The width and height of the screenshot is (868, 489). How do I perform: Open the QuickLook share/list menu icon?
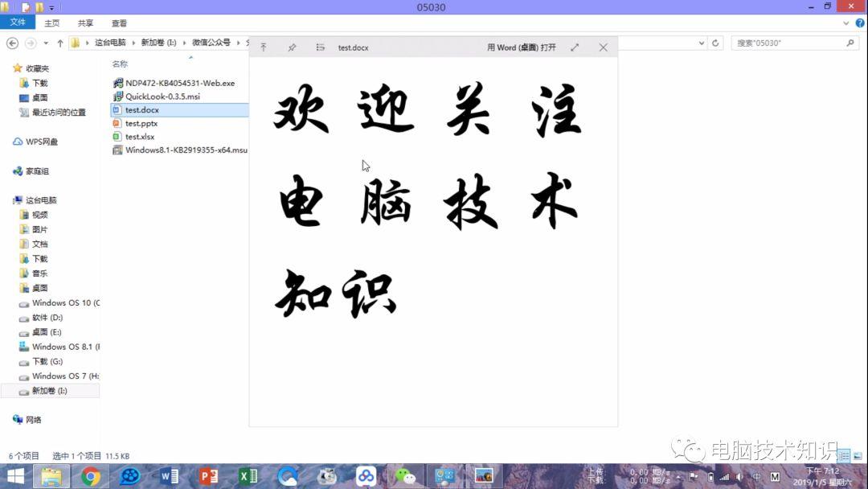point(321,47)
